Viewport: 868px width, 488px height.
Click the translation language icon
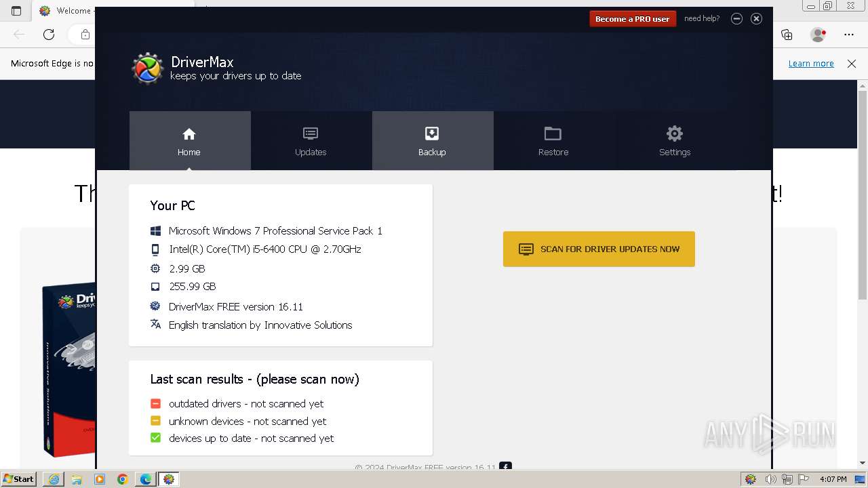155,324
